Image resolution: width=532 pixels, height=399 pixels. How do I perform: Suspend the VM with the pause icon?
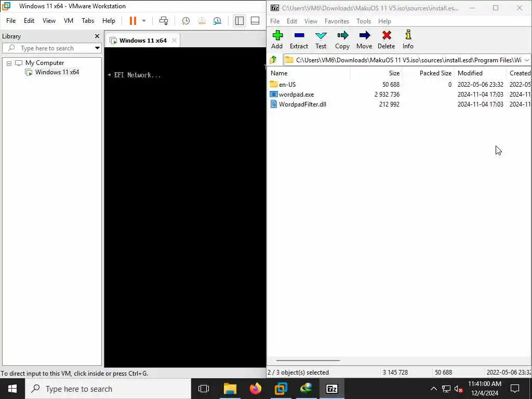tap(133, 21)
